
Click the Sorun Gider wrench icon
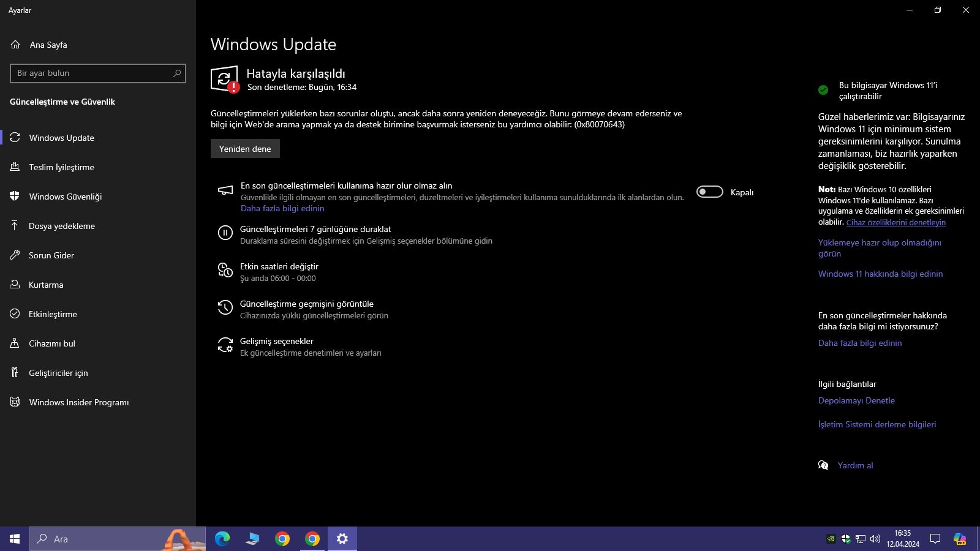pos(15,255)
